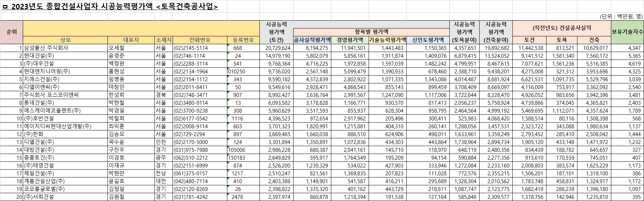Select the 보유기술자수 header cell
Screen dimensions: 644x201
[x=627, y=32]
